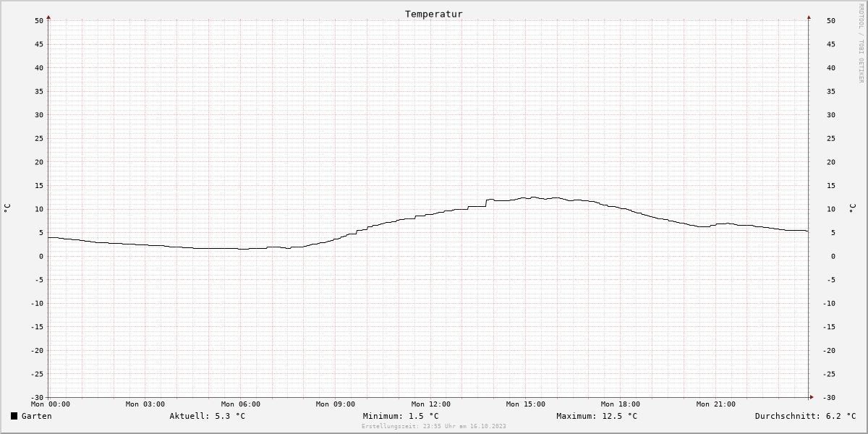This screenshot has height=434, width=868.
Task: Click the '°C' unit label on right axis
Action: (851, 208)
